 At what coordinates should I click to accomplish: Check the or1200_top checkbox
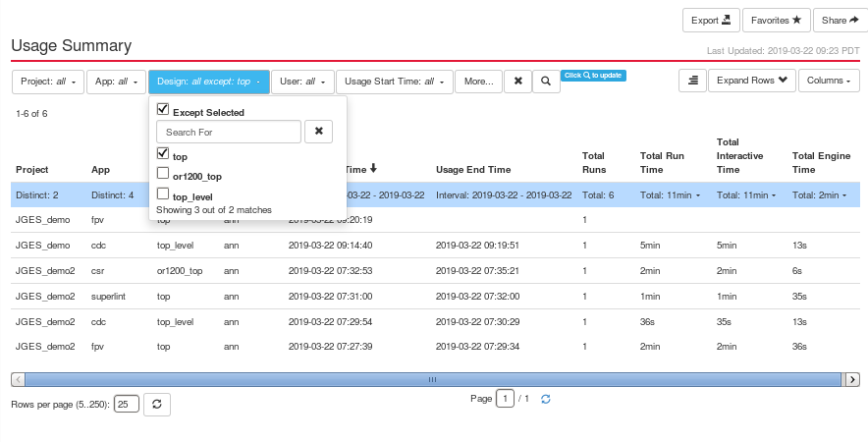coord(163,174)
